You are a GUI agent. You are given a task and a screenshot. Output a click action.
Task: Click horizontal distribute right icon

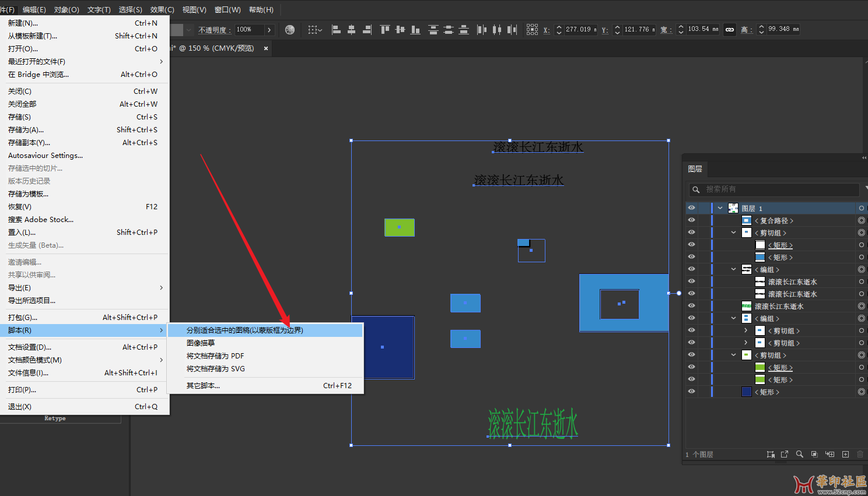tap(512, 30)
